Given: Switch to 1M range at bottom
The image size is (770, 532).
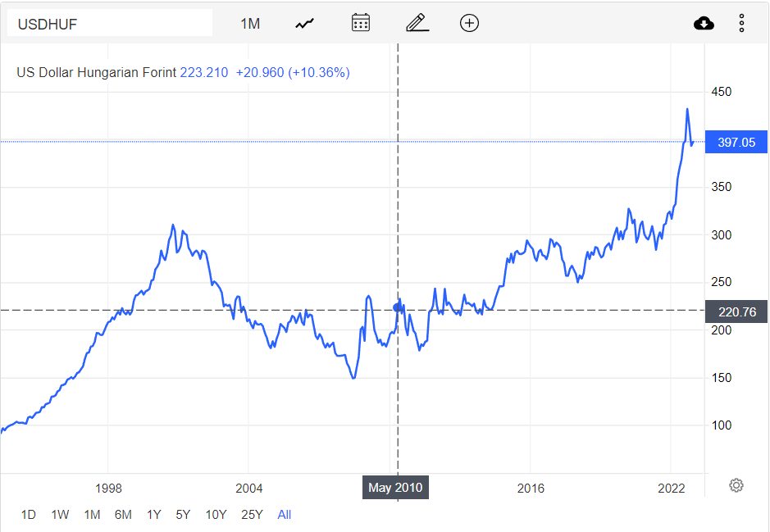Looking at the screenshot, I should pyautogui.click(x=92, y=514).
